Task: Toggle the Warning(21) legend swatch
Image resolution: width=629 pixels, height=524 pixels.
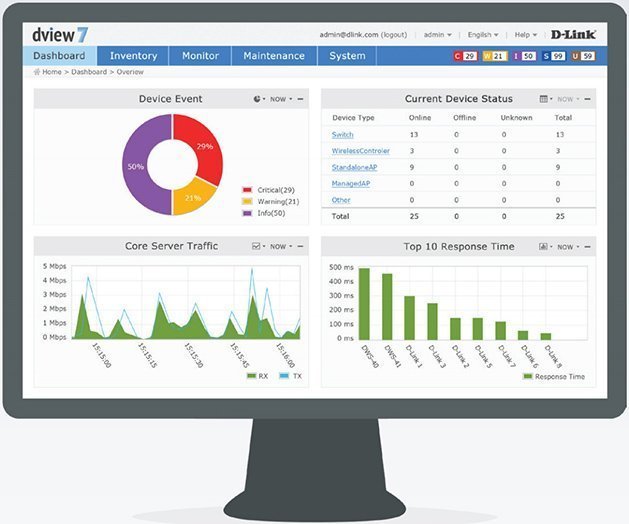Action: [x=247, y=201]
